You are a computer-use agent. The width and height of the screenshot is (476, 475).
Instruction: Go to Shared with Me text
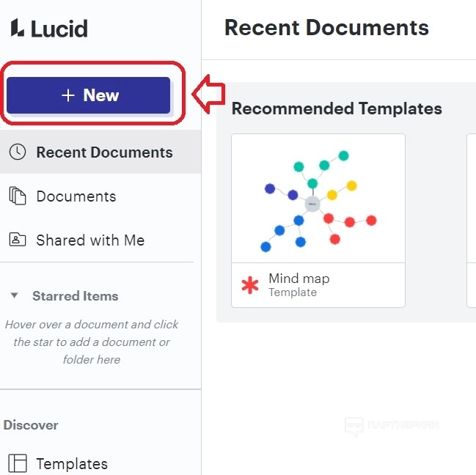[90, 240]
